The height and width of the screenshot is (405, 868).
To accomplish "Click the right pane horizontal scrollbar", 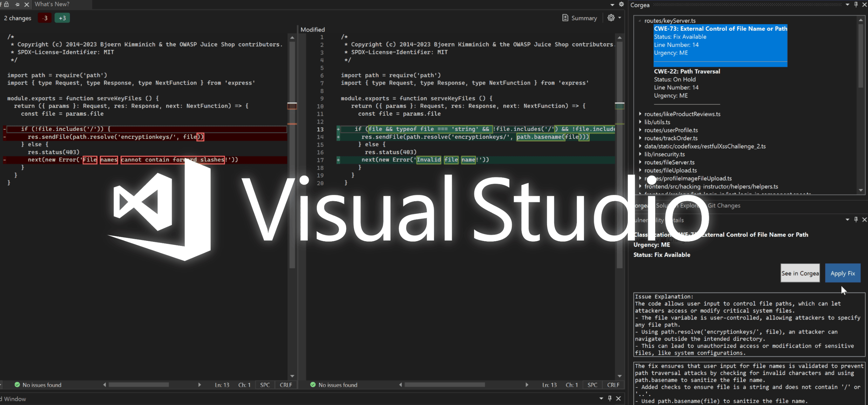I will [444, 384].
